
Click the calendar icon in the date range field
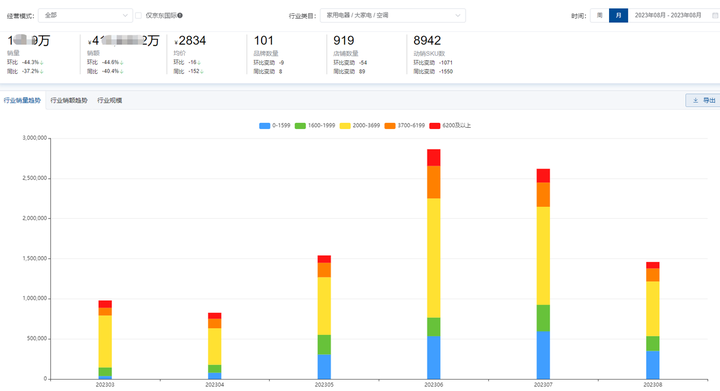pyautogui.click(x=715, y=16)
